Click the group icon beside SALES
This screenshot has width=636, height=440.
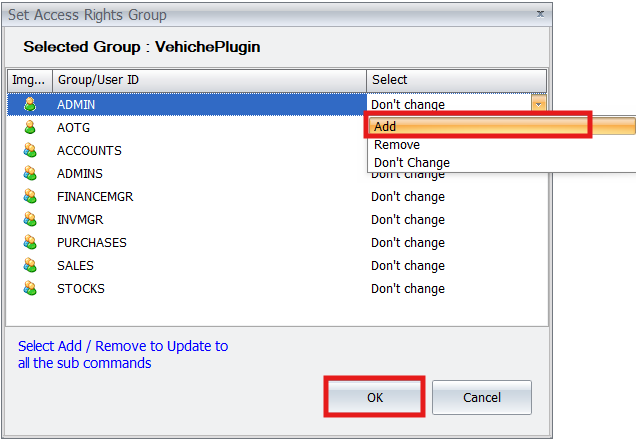point(29,265)
